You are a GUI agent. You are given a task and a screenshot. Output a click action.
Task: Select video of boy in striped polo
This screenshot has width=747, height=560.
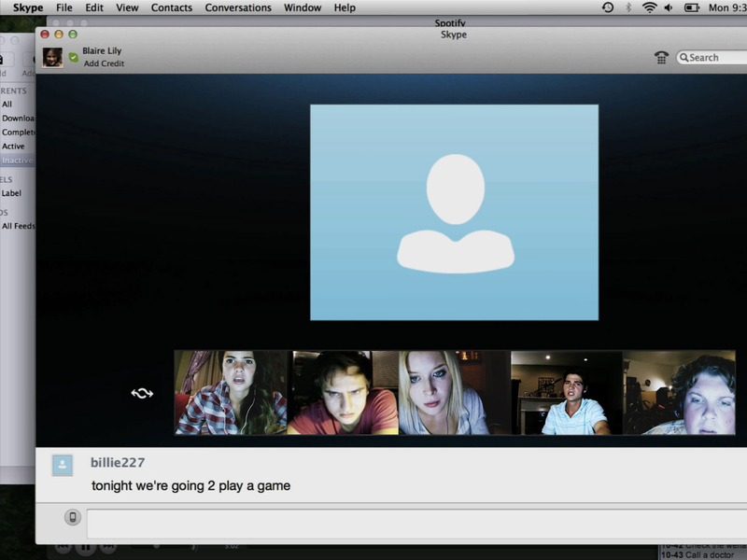[x=567, y=392]
